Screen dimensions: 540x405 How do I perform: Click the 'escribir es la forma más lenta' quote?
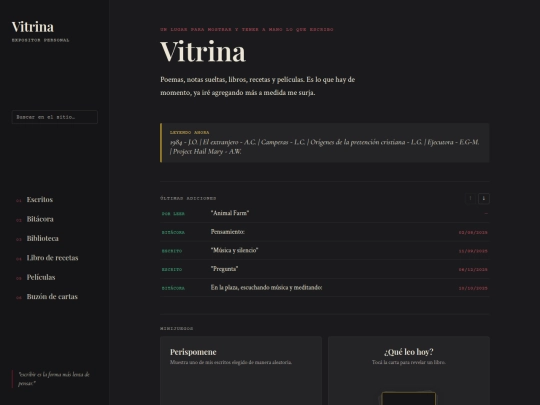[x=54, y=379]
